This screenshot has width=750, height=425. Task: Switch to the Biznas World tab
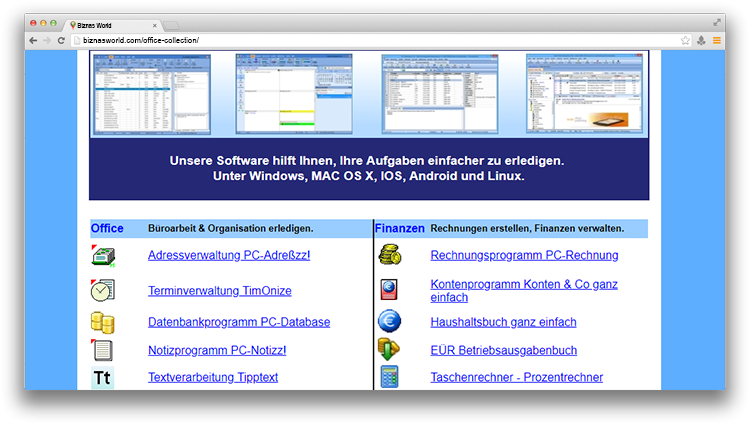110,23
